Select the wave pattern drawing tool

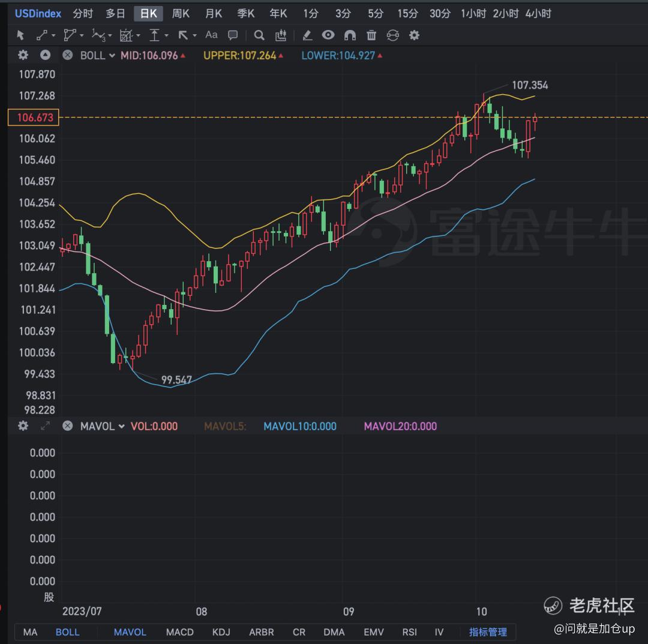pyautogui.click(x=98, y=35)
